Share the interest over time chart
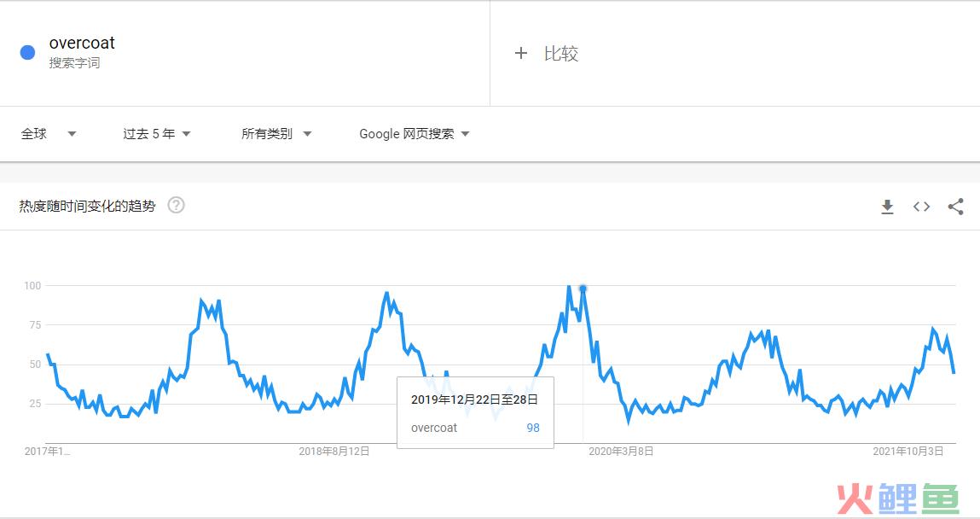This screenshot has width=980, height=519. (x=955, y=207)
